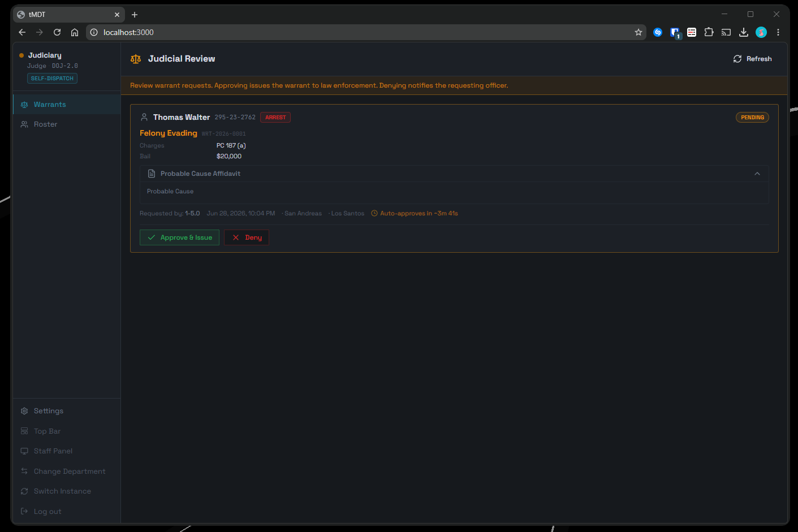The image size is (798, 532).
Task: Bookmark this page with star icon
Action: (639, 32)
